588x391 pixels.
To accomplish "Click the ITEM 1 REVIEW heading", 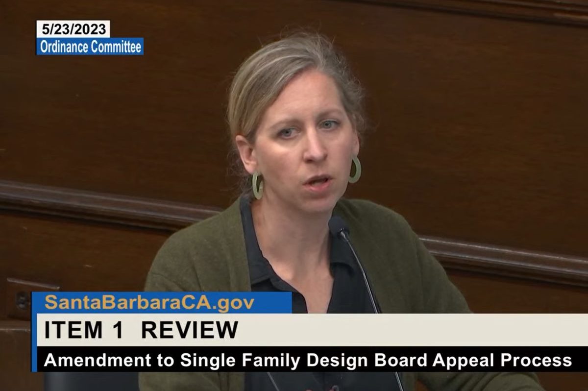I will (141, 330).
